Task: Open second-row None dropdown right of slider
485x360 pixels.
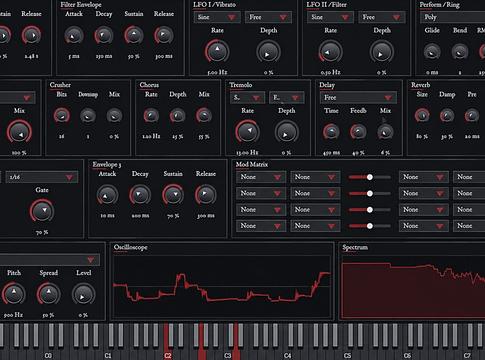Action: (424, 193)
